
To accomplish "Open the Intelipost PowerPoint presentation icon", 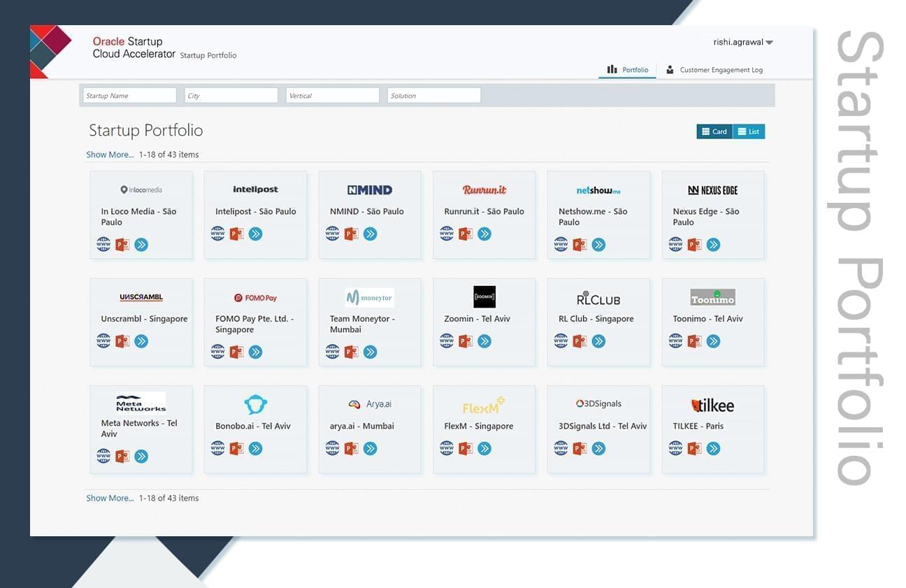I will 236,234.
